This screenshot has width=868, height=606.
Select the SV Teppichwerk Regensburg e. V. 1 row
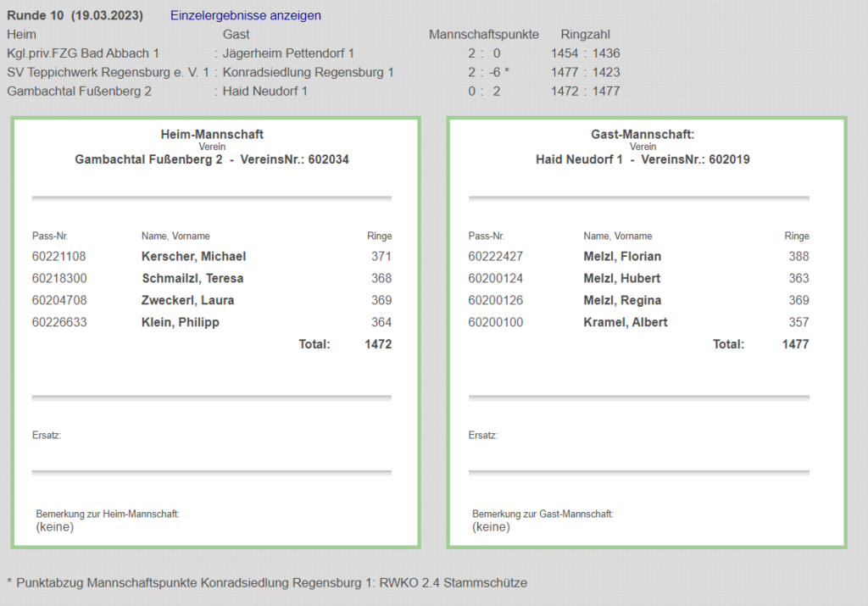[108, 72]
